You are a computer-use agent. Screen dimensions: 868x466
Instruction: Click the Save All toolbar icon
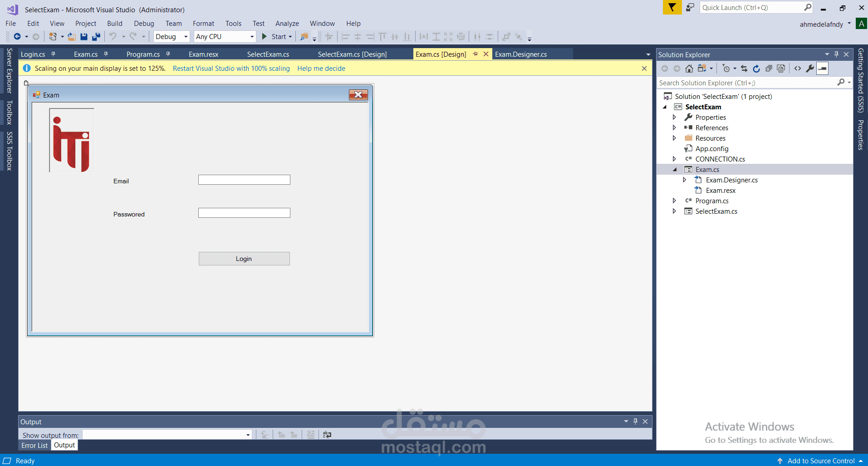96,36
